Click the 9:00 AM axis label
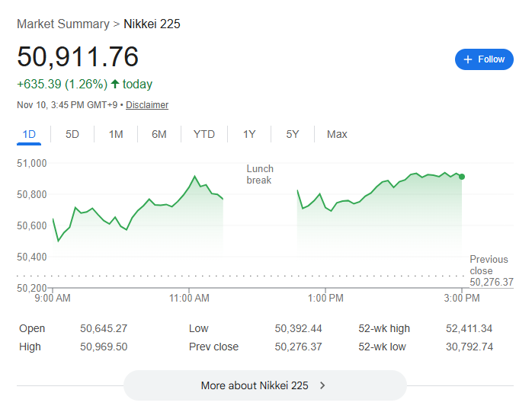The height and width of the screenshot is (409, 532). pos(53,298)
